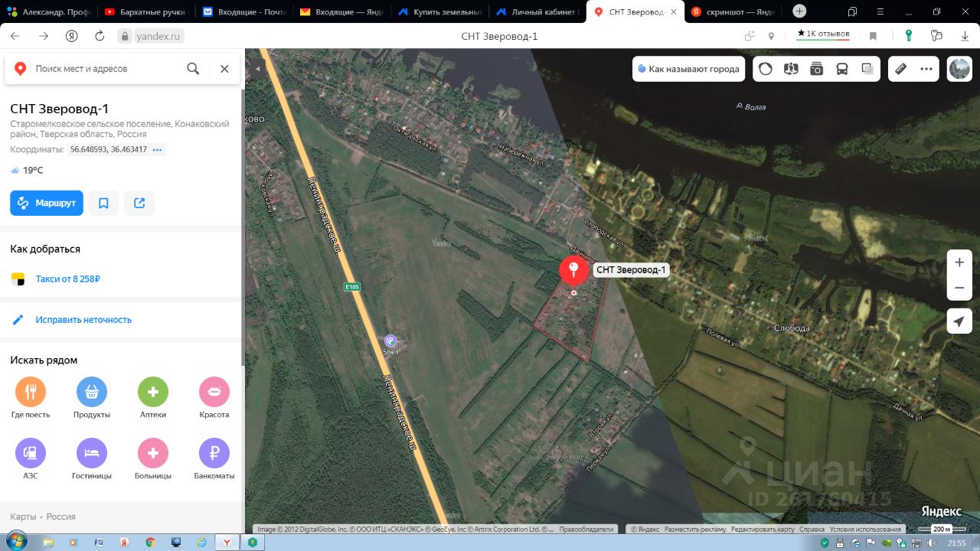Switch to 'Личный кабинет' tab
This screenshot has width=980, height=551.
click(537, 11)
